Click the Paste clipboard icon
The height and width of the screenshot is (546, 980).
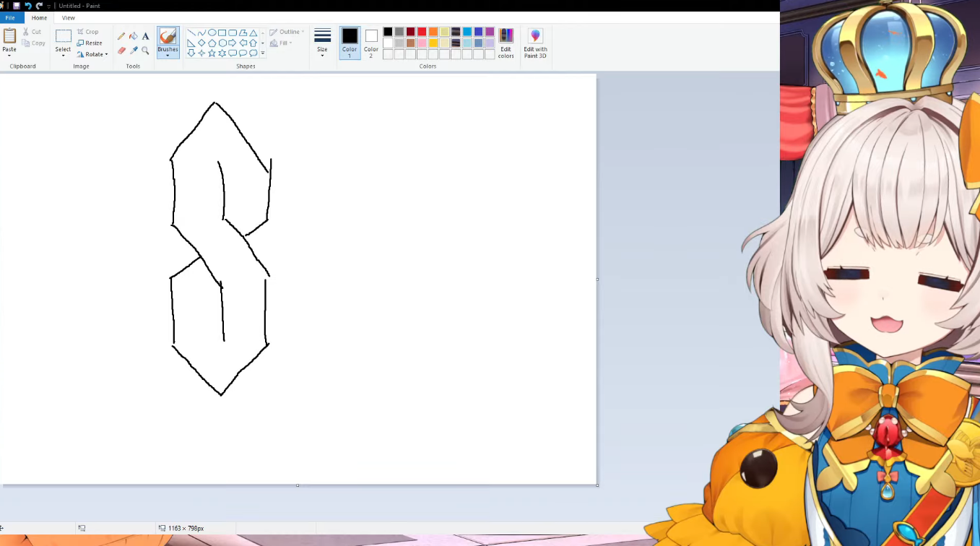[x=9, y=36]
